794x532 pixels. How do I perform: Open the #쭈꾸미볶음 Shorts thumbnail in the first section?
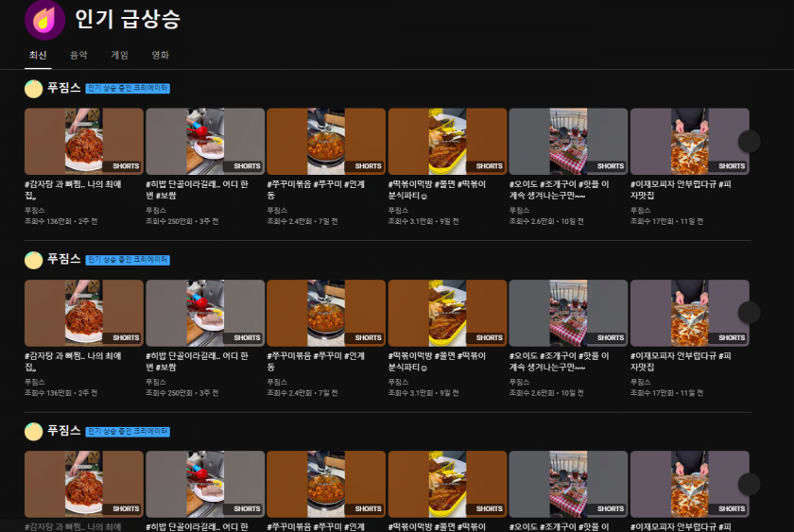pyautogui.click(x=326, y=141)
